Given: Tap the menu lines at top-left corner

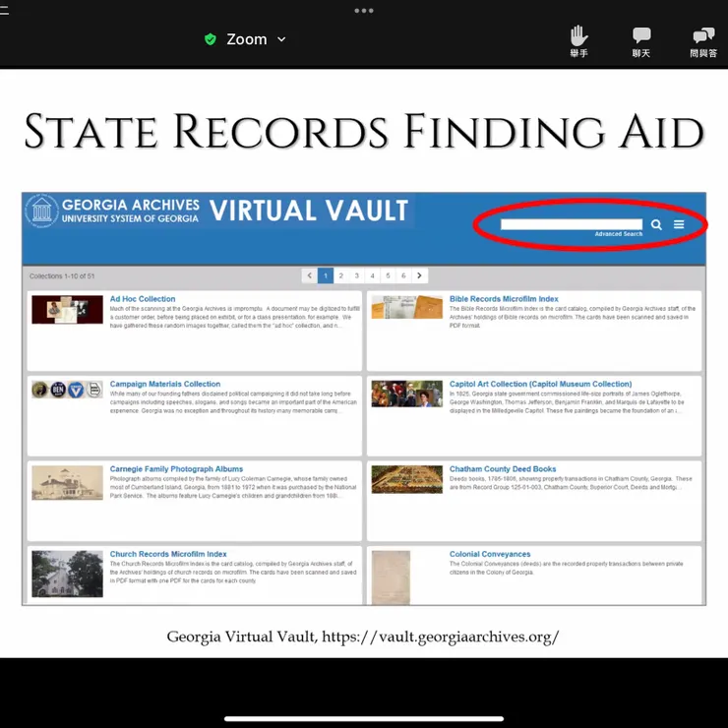Looking at the screenshot, I should tap(4, 10).
